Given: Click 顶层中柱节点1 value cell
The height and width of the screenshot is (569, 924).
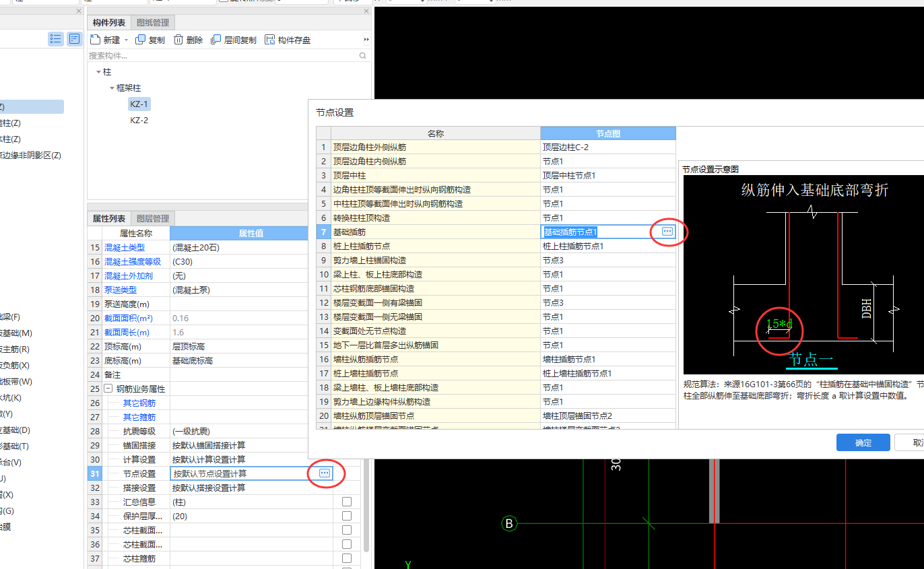Looking at the screenshot, I should pos(608,175).
